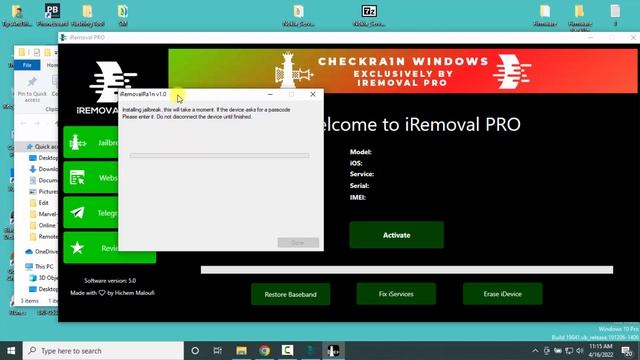This screenshot has height=360, width=640.
Task: Minimize the iRemovalRa1n v1.0 dialog
Action: click(x=270, y=94)
